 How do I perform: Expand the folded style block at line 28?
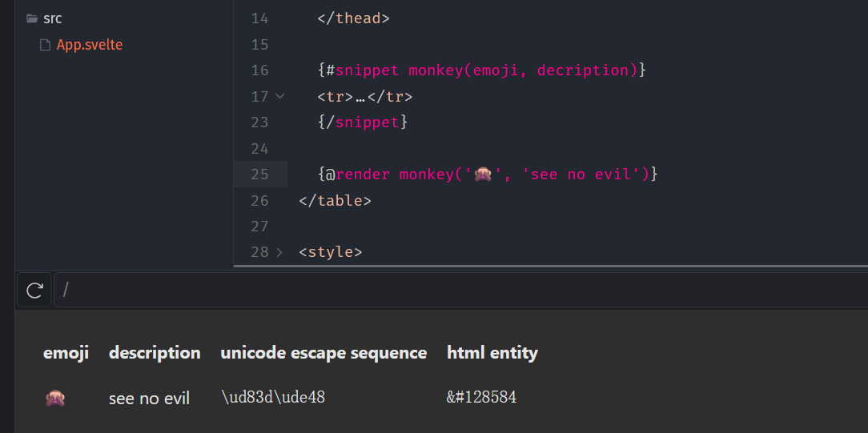point(279,252)
